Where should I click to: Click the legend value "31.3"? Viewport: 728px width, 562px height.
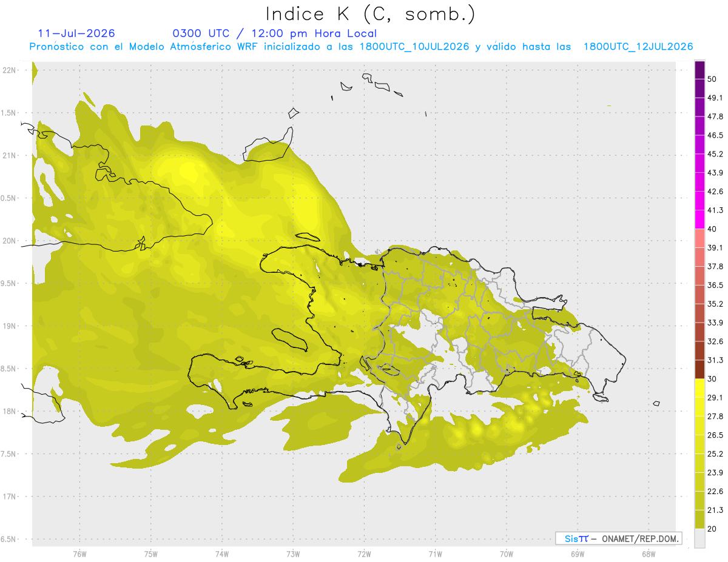[715, 360]
